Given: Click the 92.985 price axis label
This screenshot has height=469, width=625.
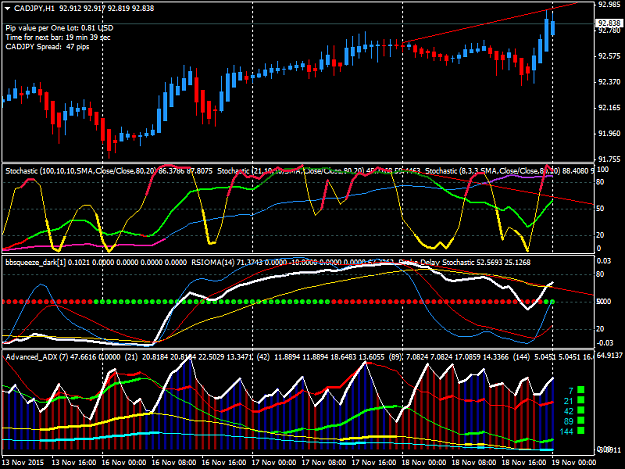Looking at the screenshot, I should [x=609, y=5].
